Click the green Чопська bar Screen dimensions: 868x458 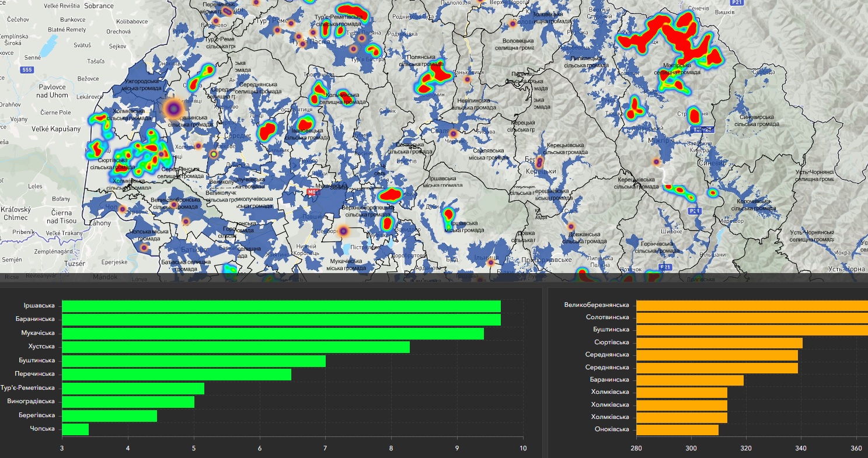point(75,429)
